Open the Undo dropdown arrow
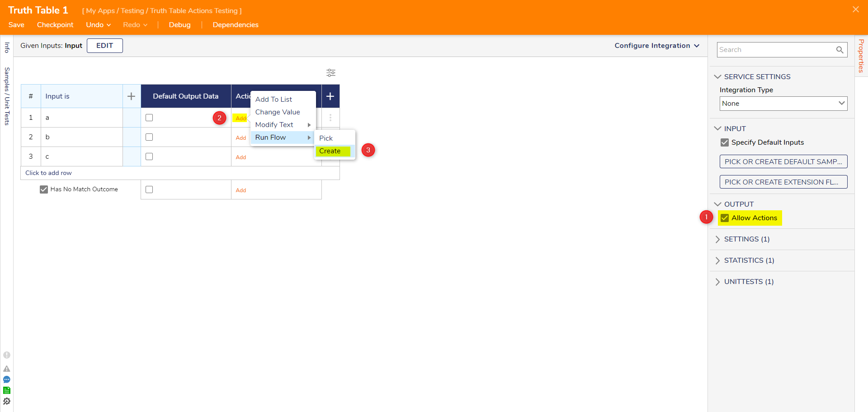The width and height of the screenshot is (868, 412). 109,25
